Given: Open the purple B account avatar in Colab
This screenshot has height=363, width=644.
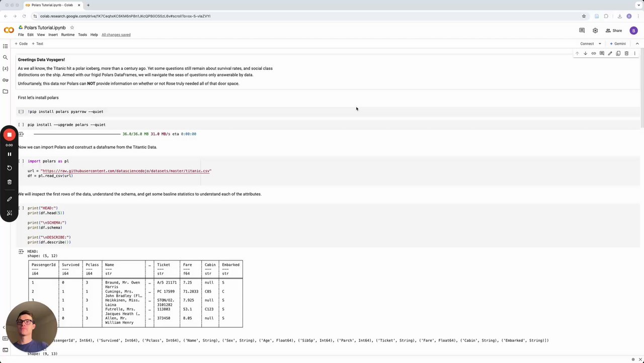Looking at the screenshot, I should (633, 30).
